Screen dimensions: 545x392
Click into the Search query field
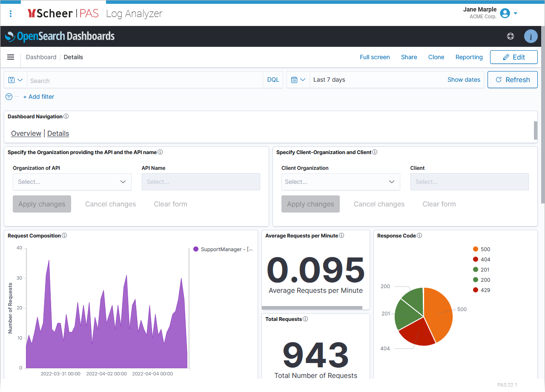pos(145,80)
